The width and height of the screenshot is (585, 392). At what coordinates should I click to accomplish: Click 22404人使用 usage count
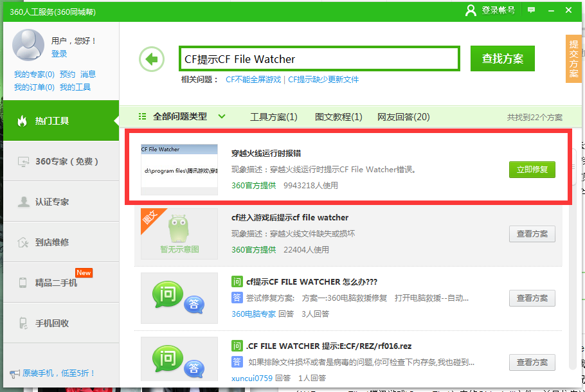point(306,249)
